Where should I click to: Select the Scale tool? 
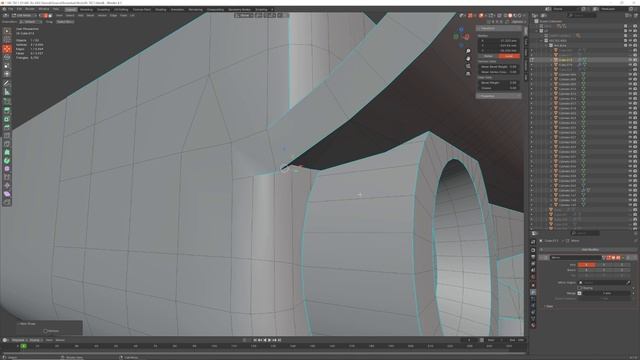click(7, 66)
